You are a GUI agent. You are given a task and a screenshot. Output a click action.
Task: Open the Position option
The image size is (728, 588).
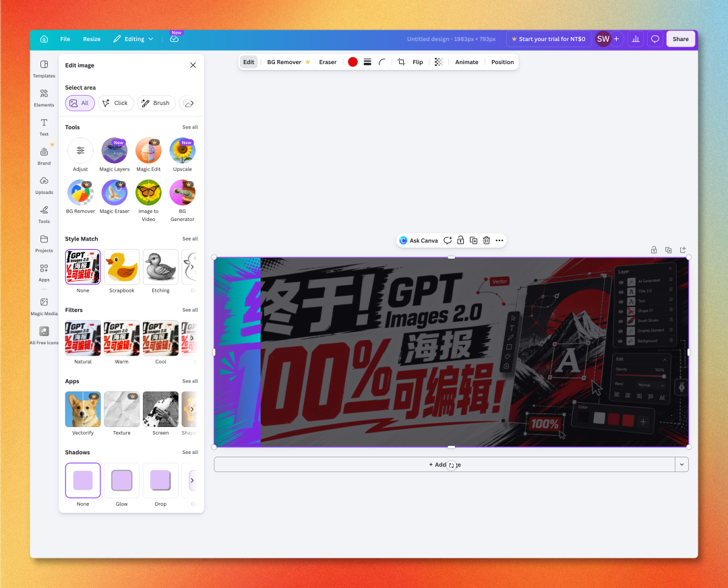pyautogui.click(x=502, y=62)
